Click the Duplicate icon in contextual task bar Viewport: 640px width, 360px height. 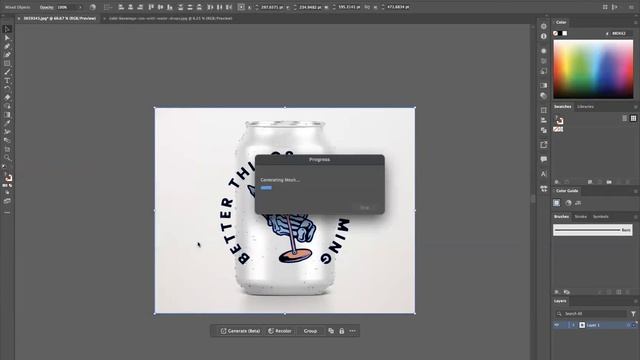pos(331,331)
